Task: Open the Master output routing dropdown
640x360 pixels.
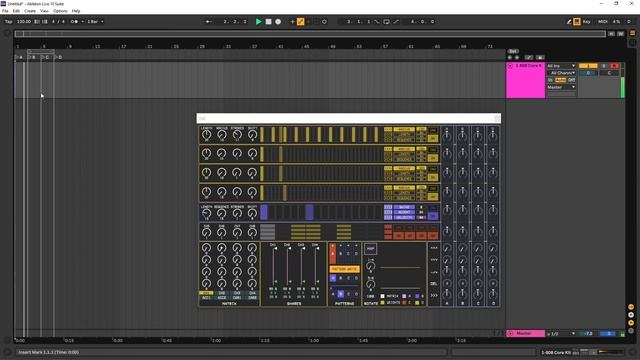Action: tap(561, 87)
